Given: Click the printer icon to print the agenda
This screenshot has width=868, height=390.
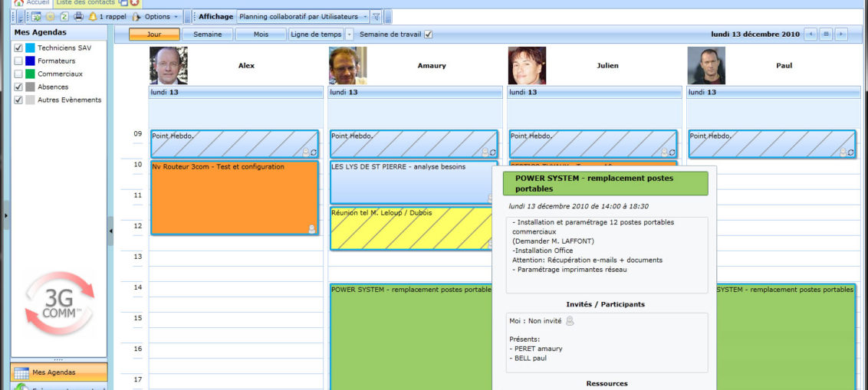Looking at the screenshot, I should (x=79, y=17).
